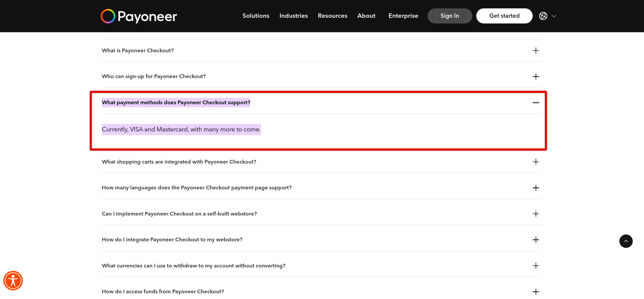
Task: Open the About menu
Action: (366, 16)
